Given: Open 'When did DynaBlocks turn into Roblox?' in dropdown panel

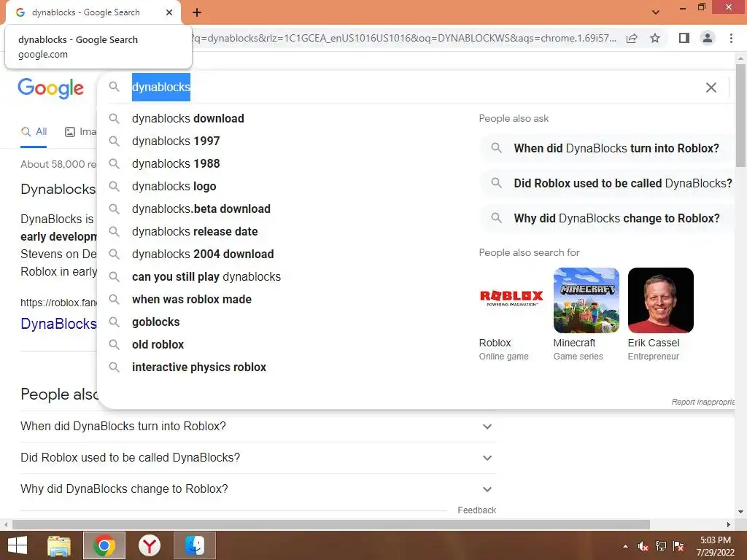Looking at the screenshot, I should pyautogui.click(x=608, y=149).
